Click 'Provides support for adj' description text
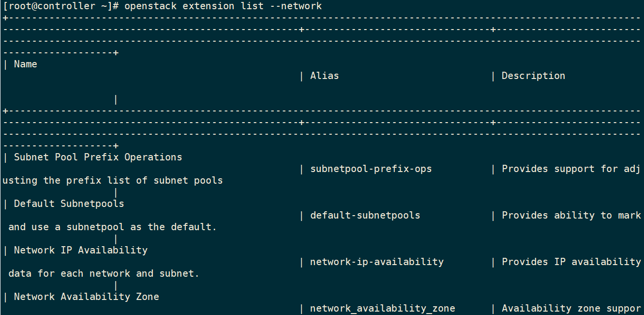644x315 pixels. tap(571, 169)
